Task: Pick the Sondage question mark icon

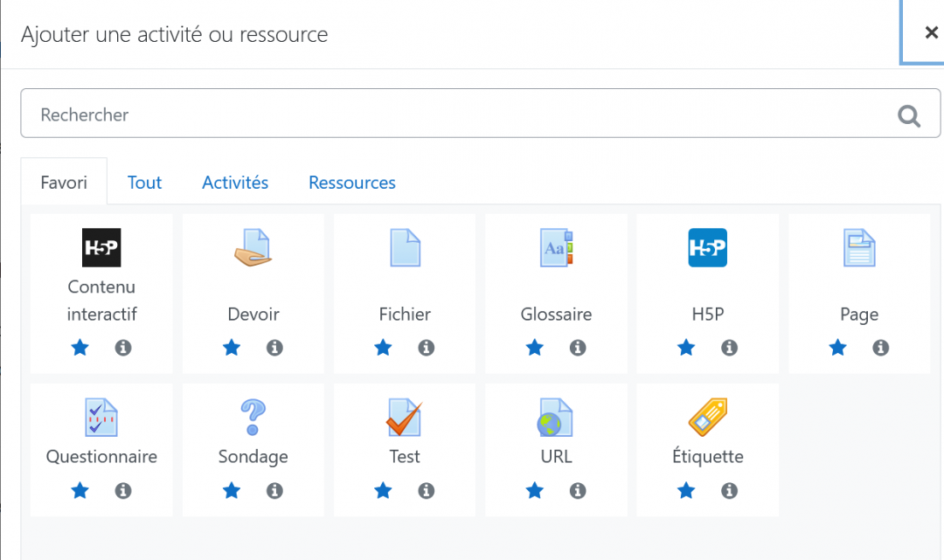Action: click(253, 417)
